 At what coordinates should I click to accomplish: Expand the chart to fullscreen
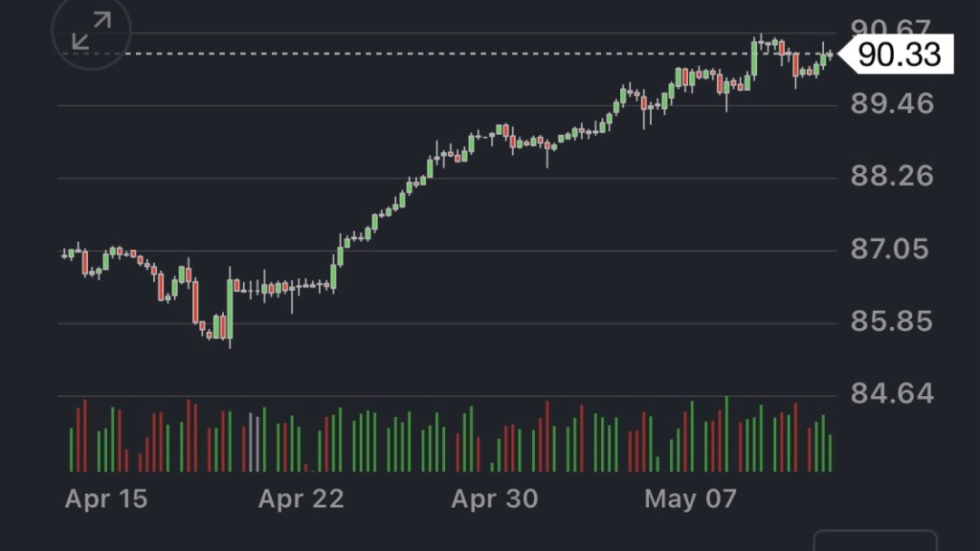pyautogui.click(x=91, y=31)
